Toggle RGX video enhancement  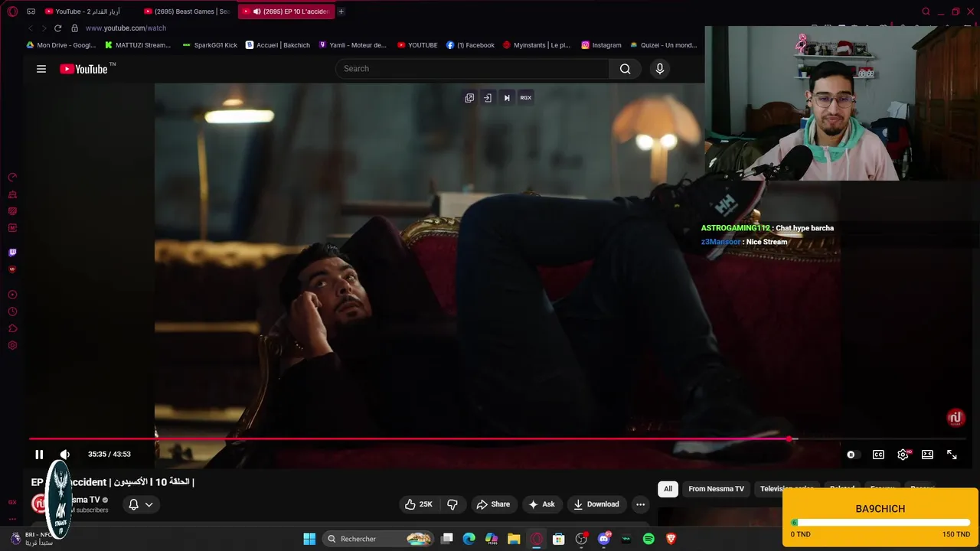pyautogui.click(x=525, y=98)
